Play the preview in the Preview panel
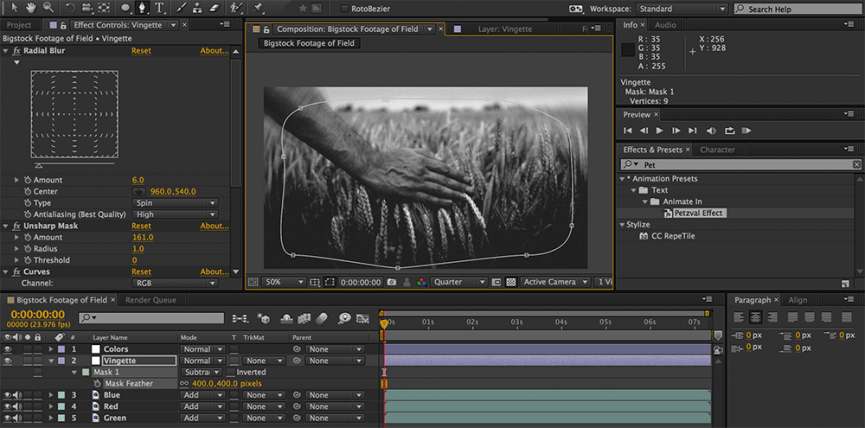This screenshot has width=865, height=428. [x=659, y=131]
